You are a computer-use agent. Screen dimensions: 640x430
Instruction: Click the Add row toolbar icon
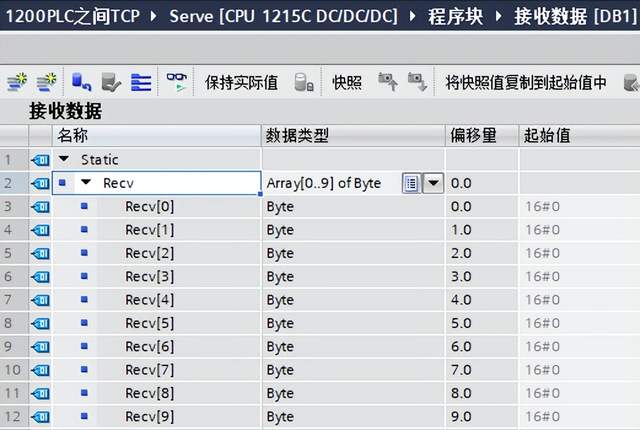point(46,82)
